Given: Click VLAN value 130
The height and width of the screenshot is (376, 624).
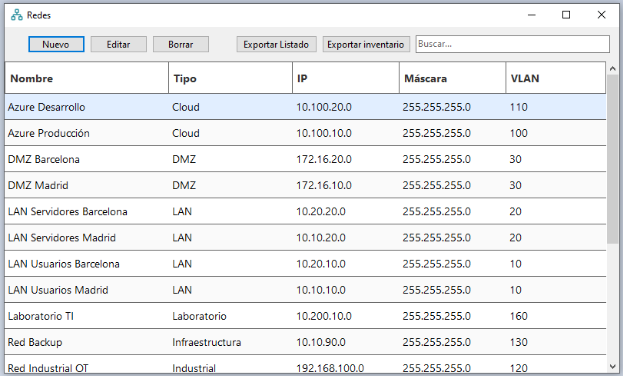Looking at the screenshot, I should [x=519, y=342].
